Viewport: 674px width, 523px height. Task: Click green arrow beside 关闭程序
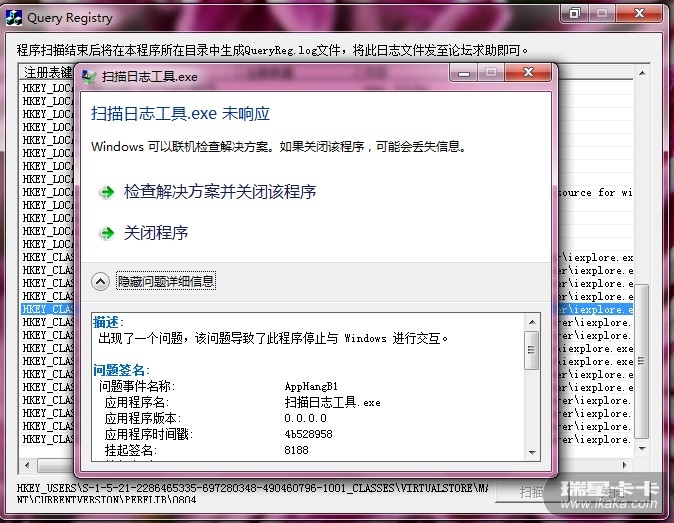coord(107,233)
